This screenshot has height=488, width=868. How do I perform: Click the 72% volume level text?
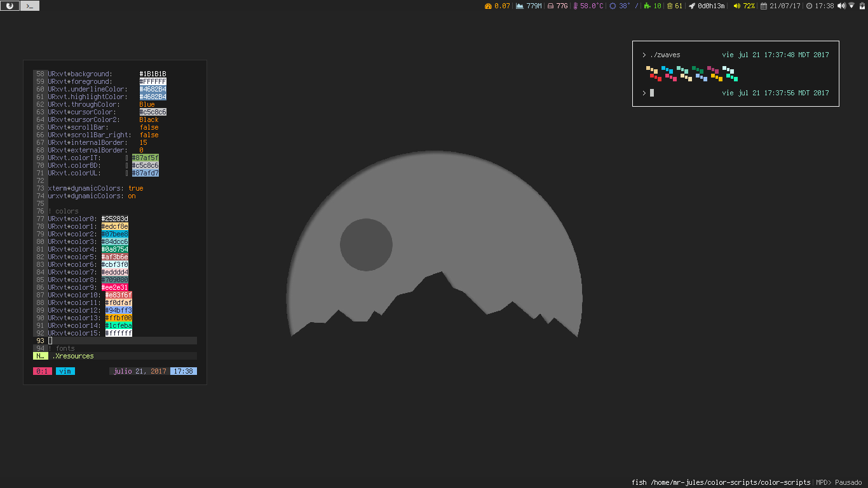click(x=749, y=6)
